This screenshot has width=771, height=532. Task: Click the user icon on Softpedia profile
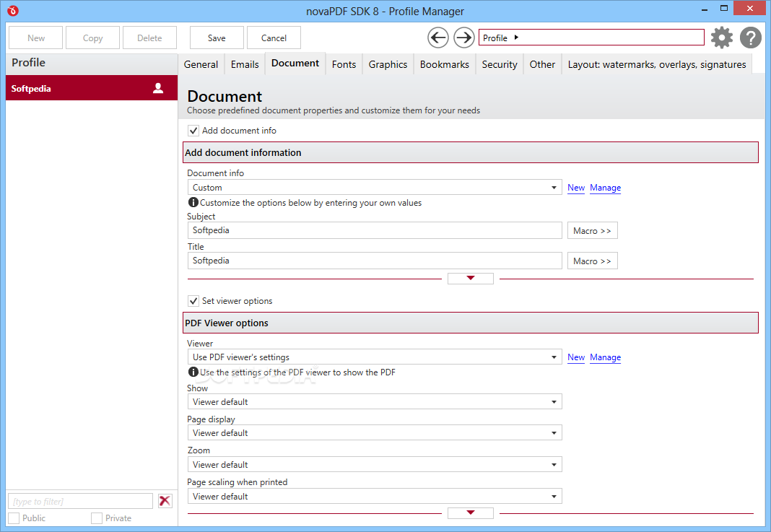tap(158, 88)
